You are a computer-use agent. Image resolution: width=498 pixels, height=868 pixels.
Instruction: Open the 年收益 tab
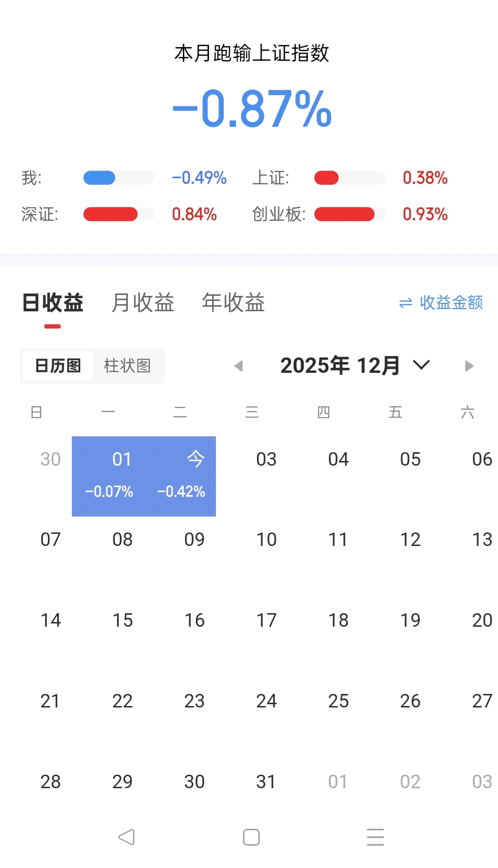tap(233, 303)
